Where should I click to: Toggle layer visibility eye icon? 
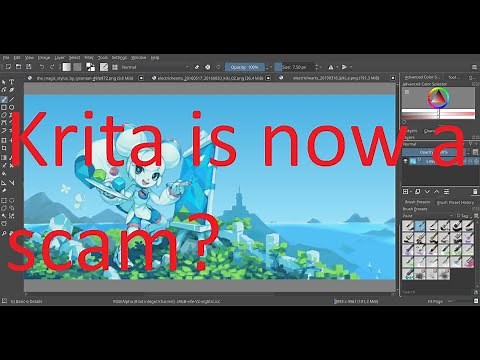[x=405, y=161]
